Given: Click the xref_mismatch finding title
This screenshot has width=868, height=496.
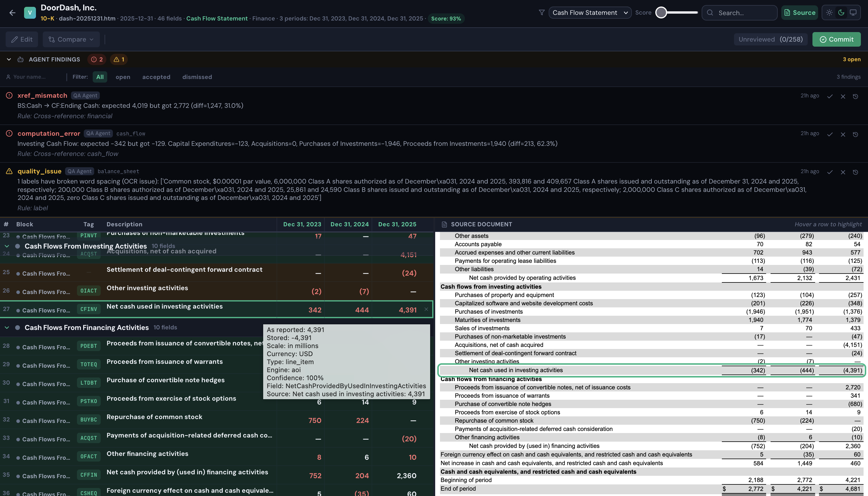Looking at the screenshot, I should pyautogui.click(x=42, y=95).
